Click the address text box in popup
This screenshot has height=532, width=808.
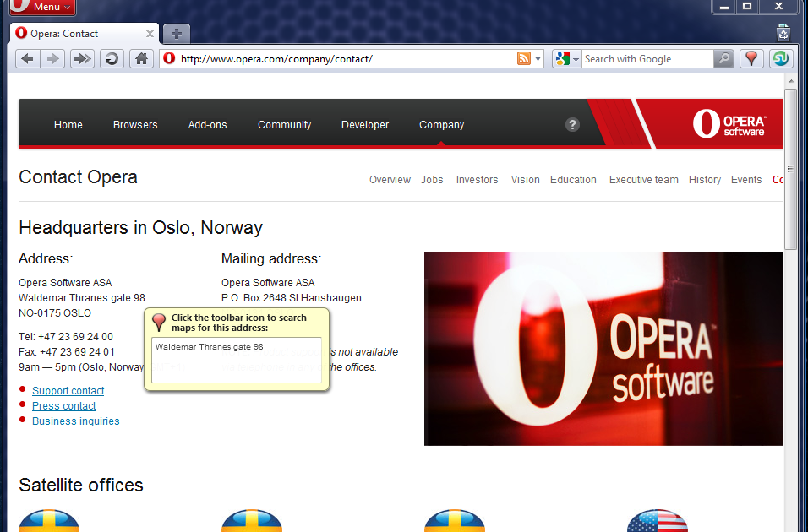[237, 360]
